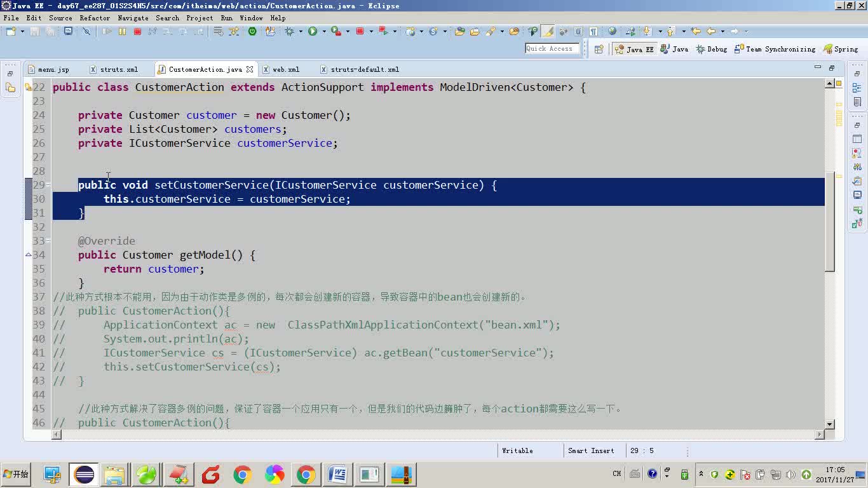Viewport: 868px width, 488px height.
Task: Click the Save All toolbar icon
Action: click(50, 31)
